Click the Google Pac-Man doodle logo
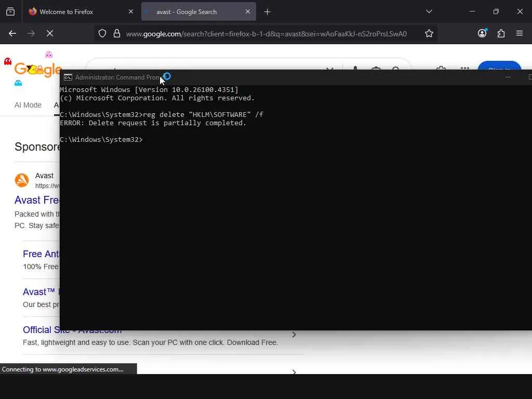532x399 pixels. tap(37, 70)
